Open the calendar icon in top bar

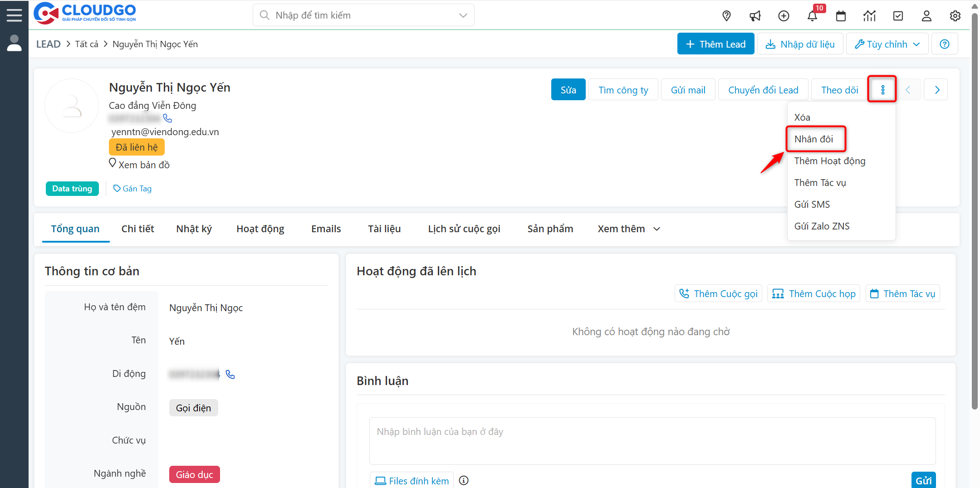point(841,16)
